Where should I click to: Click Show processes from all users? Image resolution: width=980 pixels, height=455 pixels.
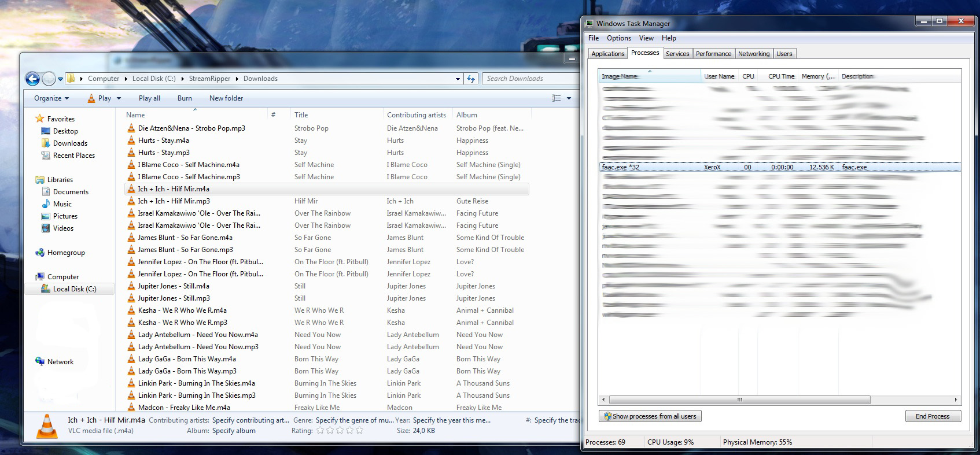(x=650, y=416)
